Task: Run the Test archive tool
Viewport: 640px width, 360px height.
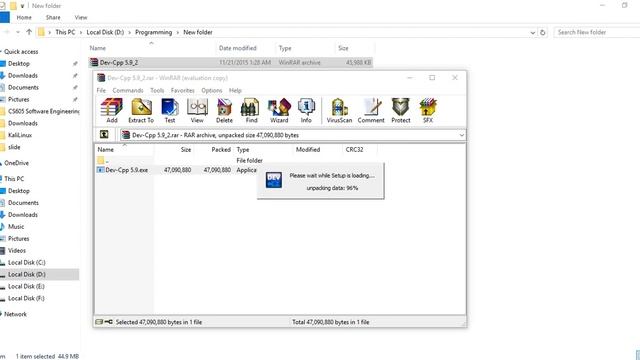Action: [170, 111]
